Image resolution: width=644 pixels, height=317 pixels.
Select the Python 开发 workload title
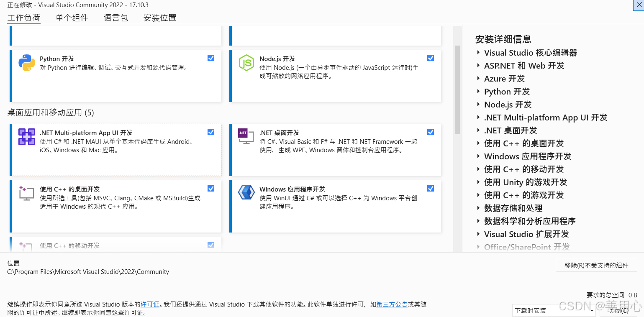(57, 59)
